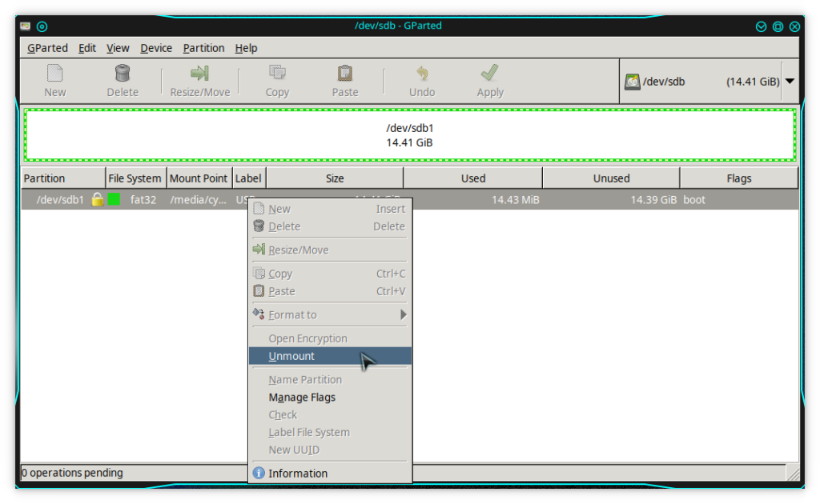
Task: Open the Partition menu in menu bar
Action: (x=203, y=48)
